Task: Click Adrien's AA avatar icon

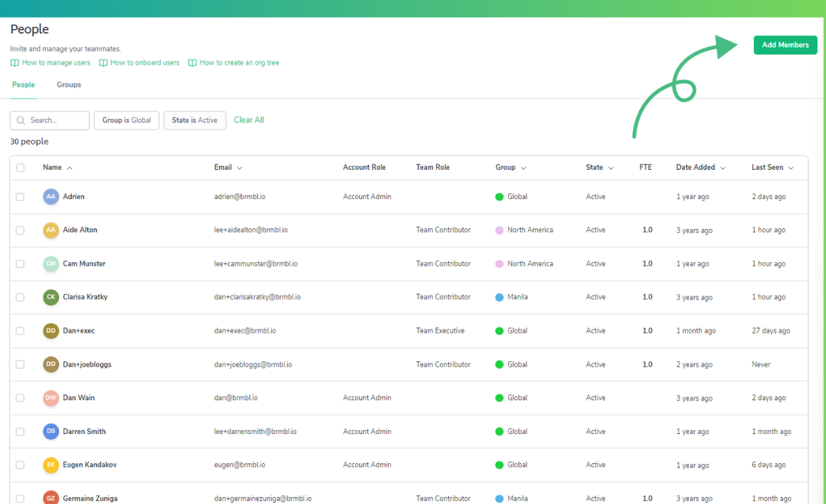Action: [51, 197]
